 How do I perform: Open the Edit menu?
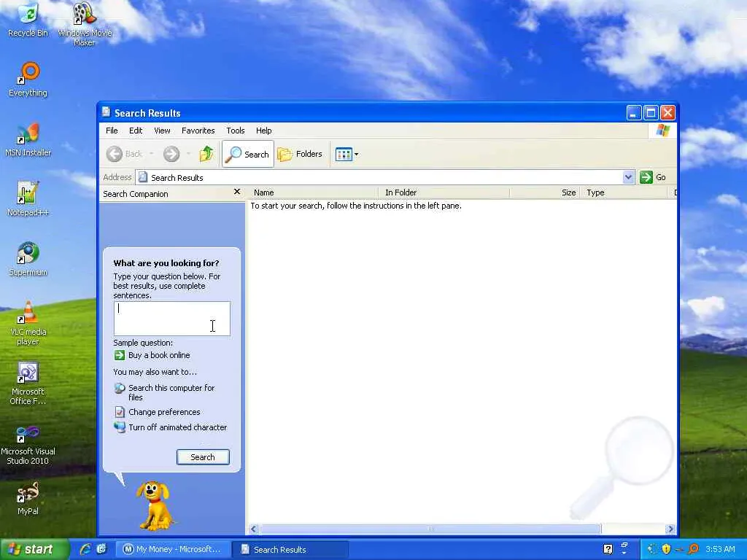[136, 131]
